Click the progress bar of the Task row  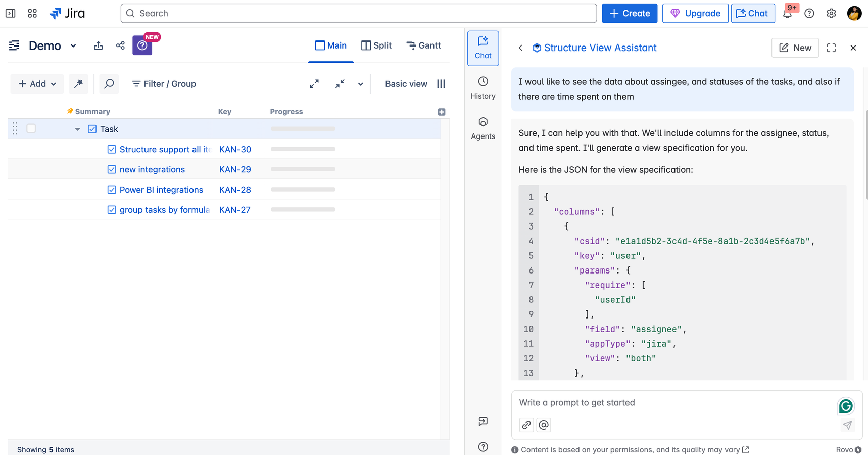point(303,129)
